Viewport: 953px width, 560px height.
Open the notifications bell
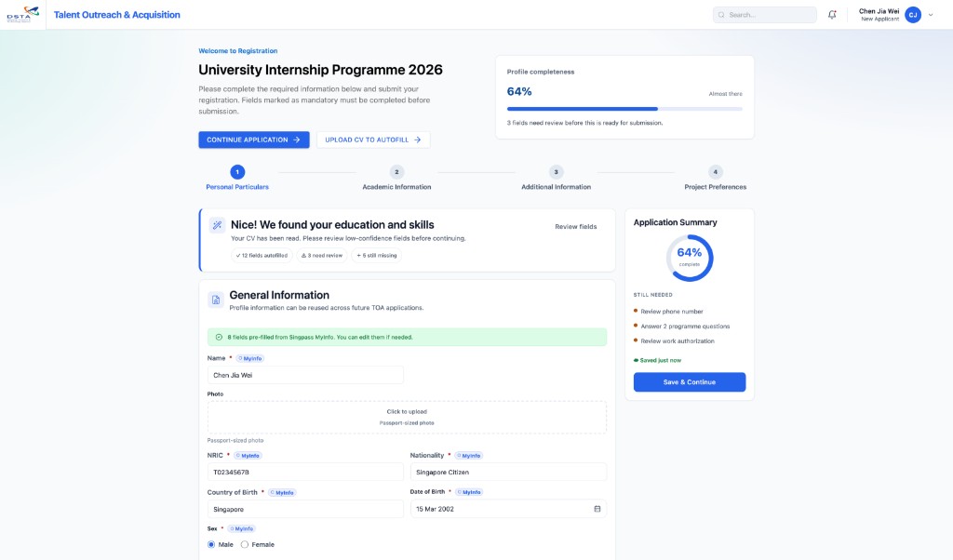(832, 15)
